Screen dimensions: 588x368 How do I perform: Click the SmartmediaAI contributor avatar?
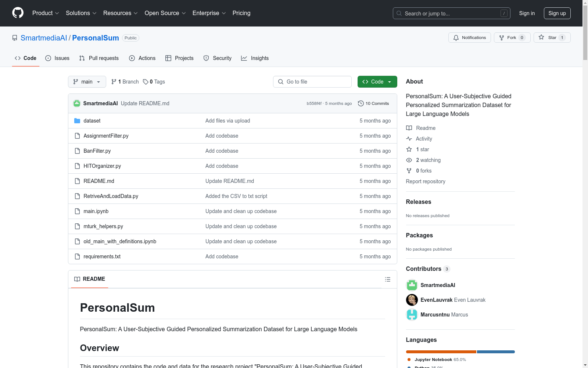412,285
